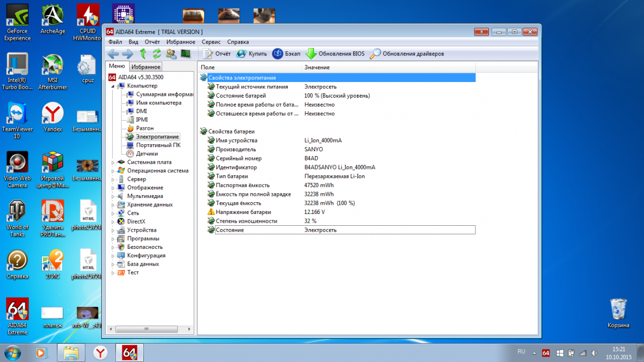Viewport: 644px width, 362px height.
Task: Select the Паспортная ёмкость row
Action: click(337, 185)
